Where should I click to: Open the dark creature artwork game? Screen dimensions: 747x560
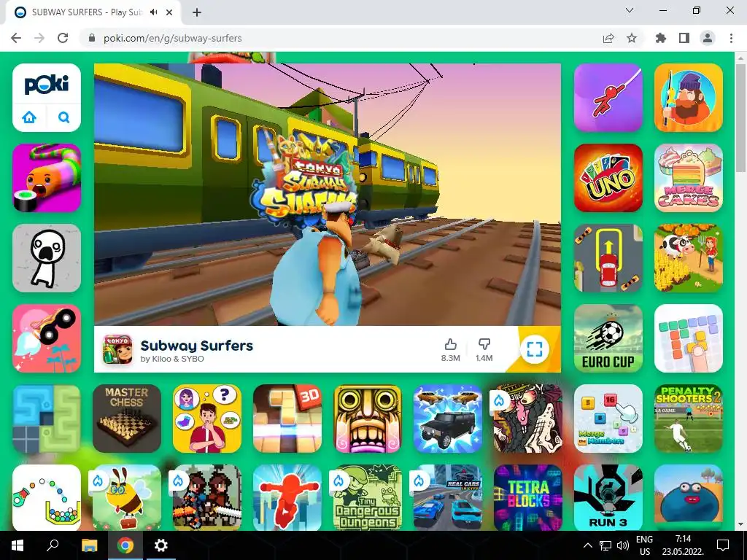pos(528,419)
